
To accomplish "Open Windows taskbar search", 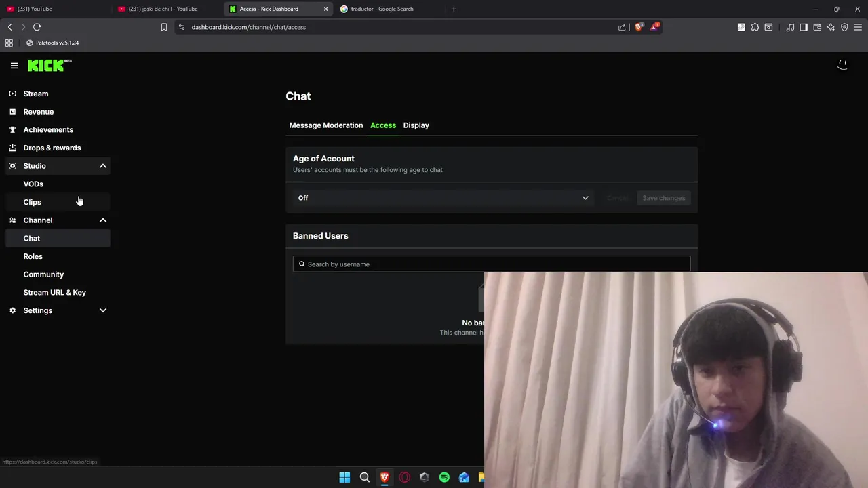I will 364,477.
